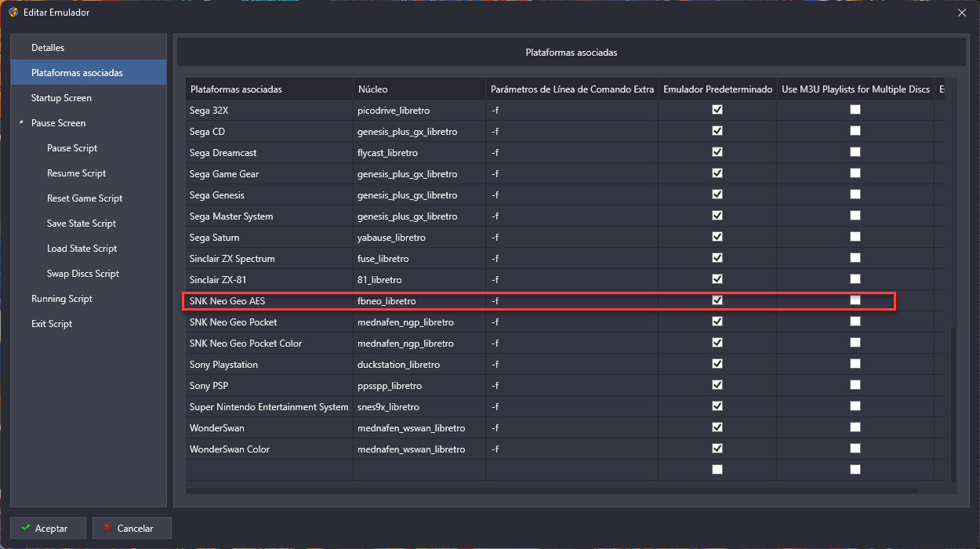Image resolution: width=980 pixels, height=549 pixels.
Task: Uncheck default emulator for WonderSwan Color
Action: (x=717, y=449)
